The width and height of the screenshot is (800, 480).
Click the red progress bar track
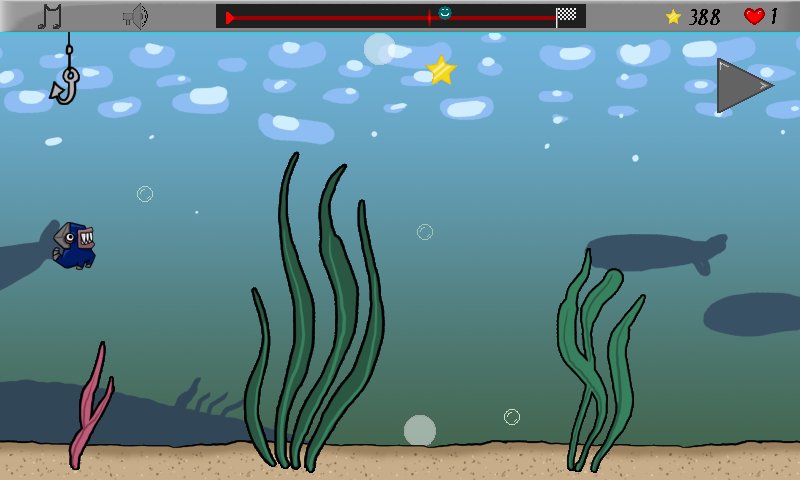(330, 17)
